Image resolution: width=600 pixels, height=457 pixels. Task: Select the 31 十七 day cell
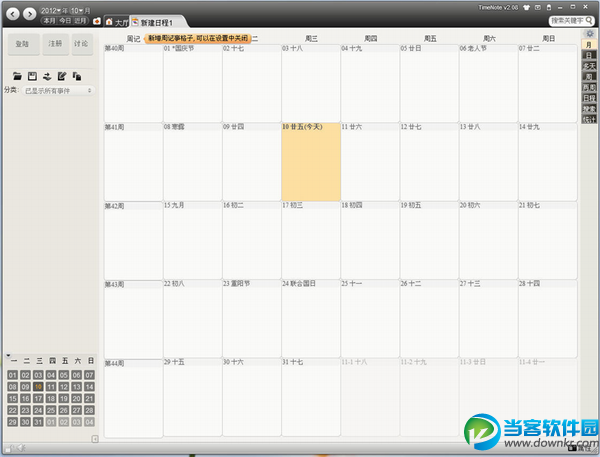coord(311,397)
